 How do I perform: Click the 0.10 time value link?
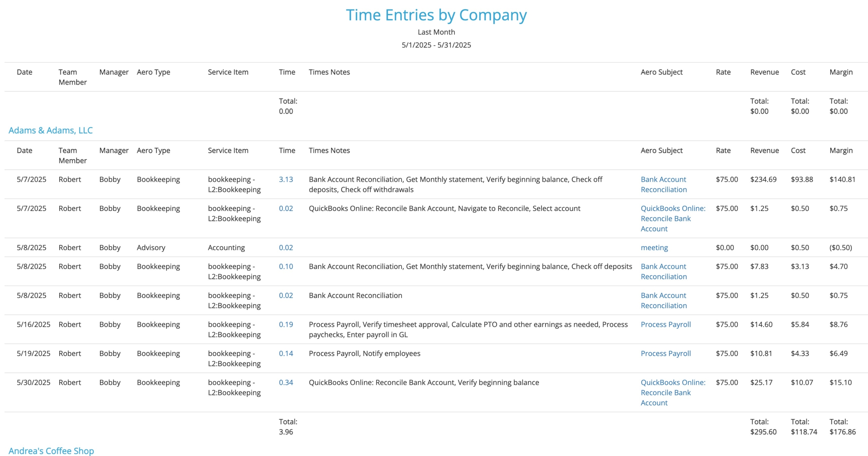pos(286,266)
